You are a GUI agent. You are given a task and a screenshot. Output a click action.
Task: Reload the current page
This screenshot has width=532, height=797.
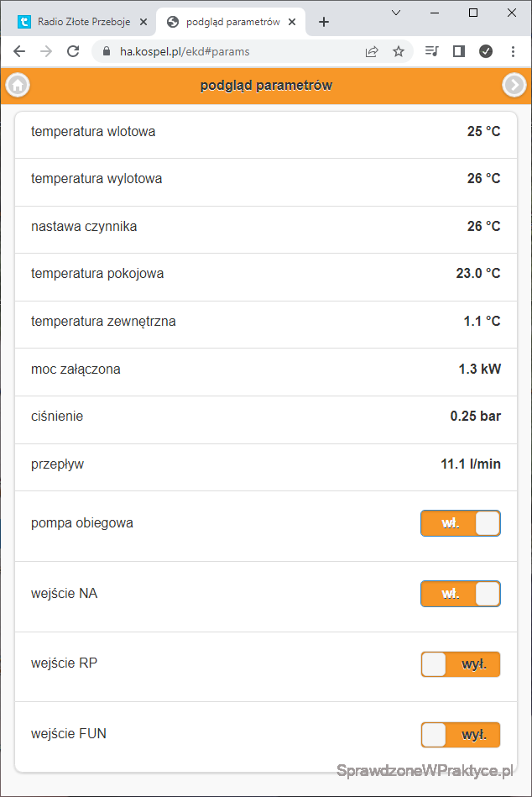click(x=73, y=51)
